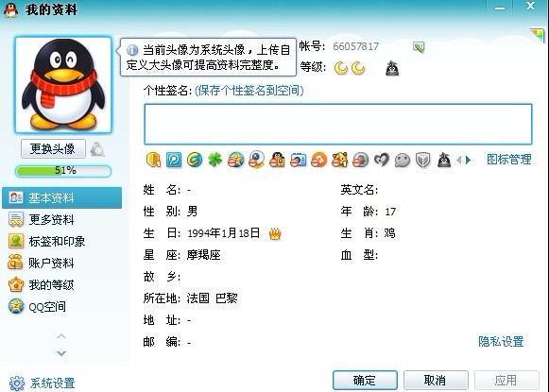Click the gray chat bubble service icon

[403, 161]
